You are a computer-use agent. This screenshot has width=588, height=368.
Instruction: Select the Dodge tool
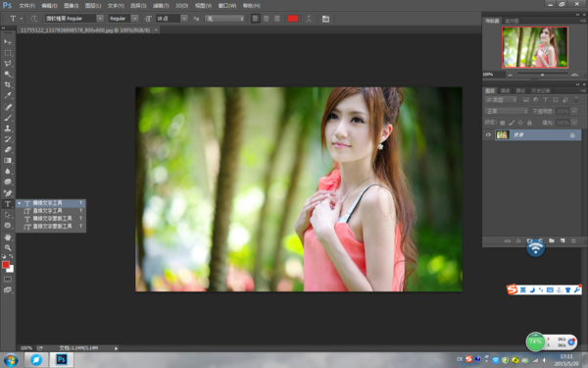(x=8, y=182)
